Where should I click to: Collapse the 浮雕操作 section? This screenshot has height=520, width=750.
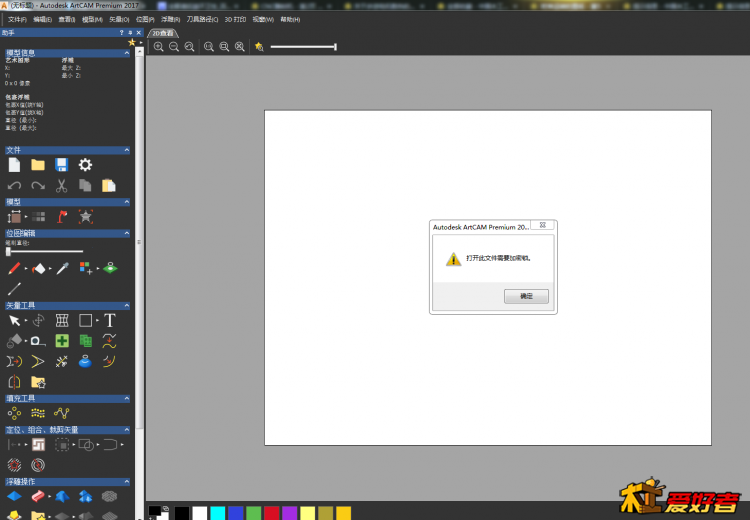[x=127, y=481]
